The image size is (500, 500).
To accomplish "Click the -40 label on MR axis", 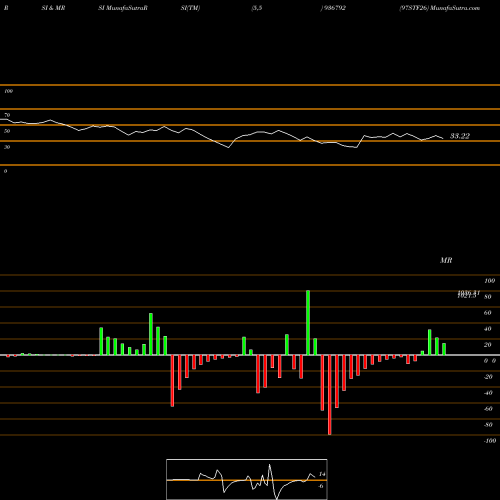I will 488,393.
